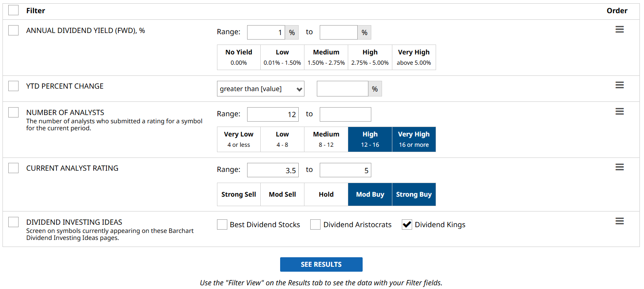The width and height of the screenshot is (644, 289).
Task: Choose the Medium dividend yield range
Action: (x=326, y=57)
